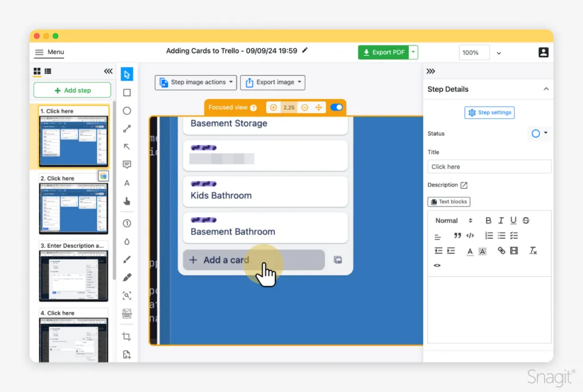Edit the document title with pencil icon

click(x=305, y=50)
